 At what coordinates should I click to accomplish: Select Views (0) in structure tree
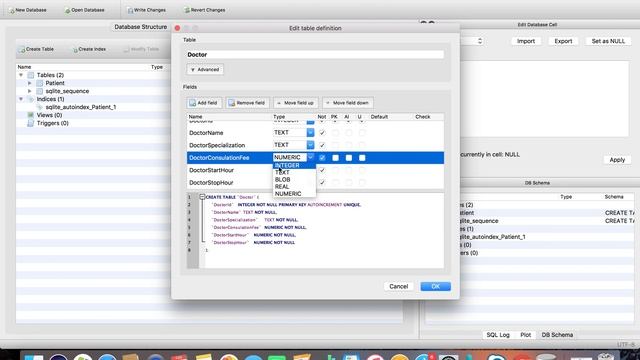[x=49, y=115]
